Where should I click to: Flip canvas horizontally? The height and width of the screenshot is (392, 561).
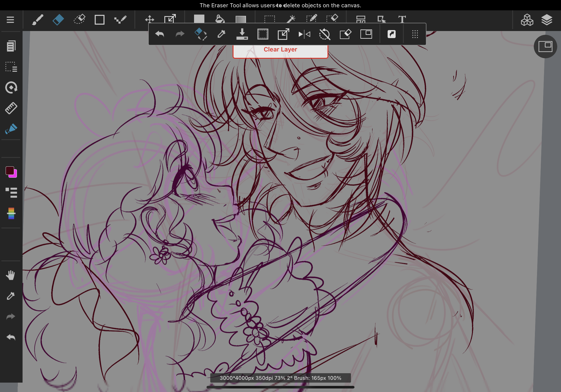tap(304, 34)
